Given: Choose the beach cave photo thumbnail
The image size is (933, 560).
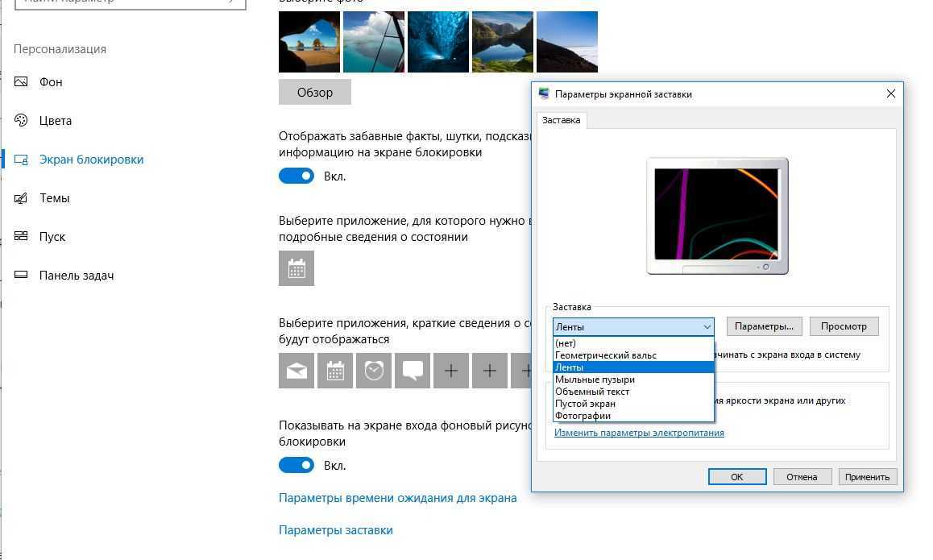Looking at the screenshot, I should pos(309,42).
